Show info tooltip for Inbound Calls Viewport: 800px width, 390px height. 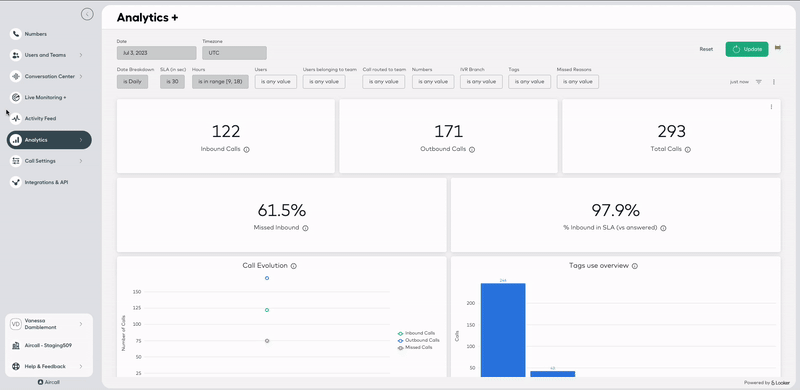[246, 150]
